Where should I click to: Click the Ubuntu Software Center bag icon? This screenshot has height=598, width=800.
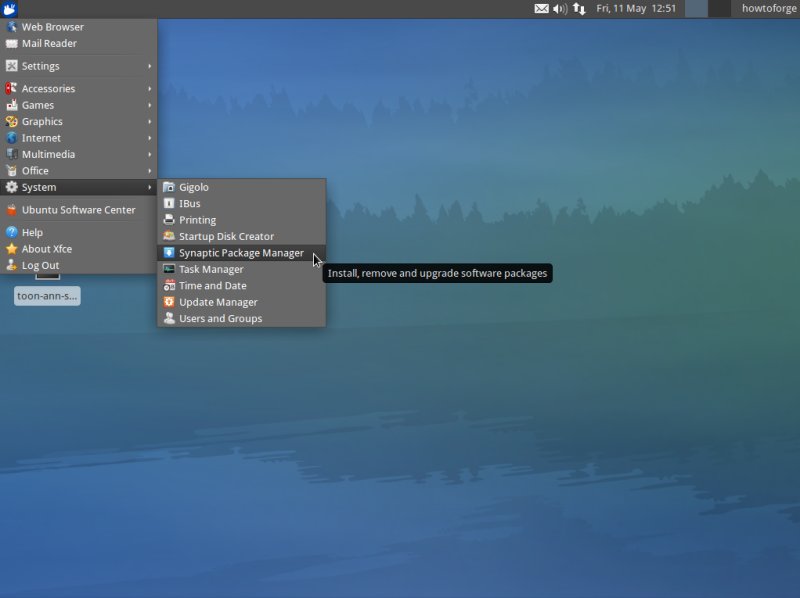pyautogui.click(x=11, y=210)
